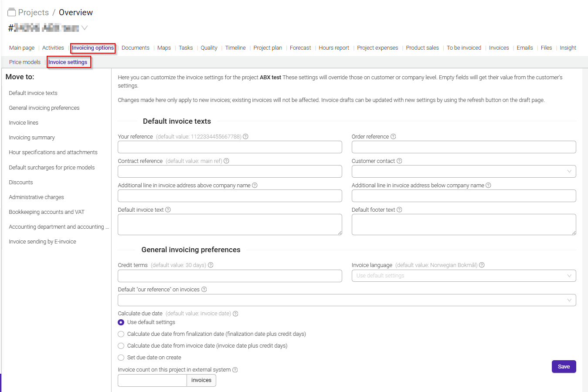Click Projects folder icon in header
The height and width of the screenshot is (392, 588).
click(x=12, y=12)
